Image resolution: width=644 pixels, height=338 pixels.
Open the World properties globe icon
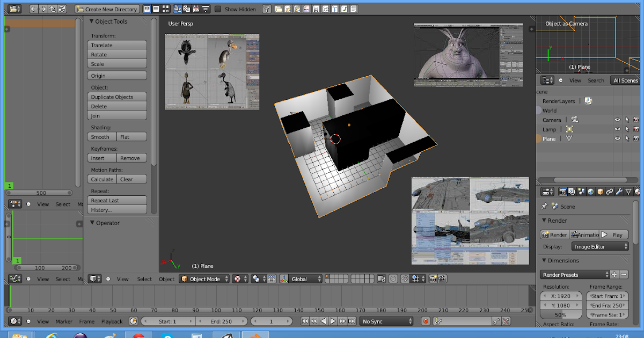coord(591,192)
